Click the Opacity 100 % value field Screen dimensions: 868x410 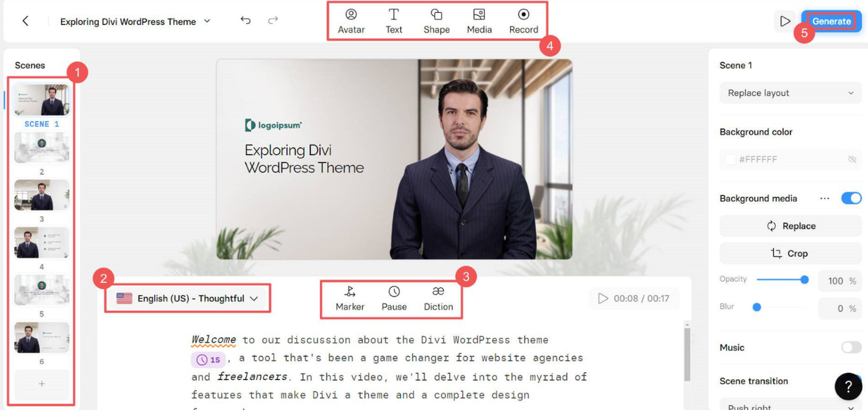840,281
